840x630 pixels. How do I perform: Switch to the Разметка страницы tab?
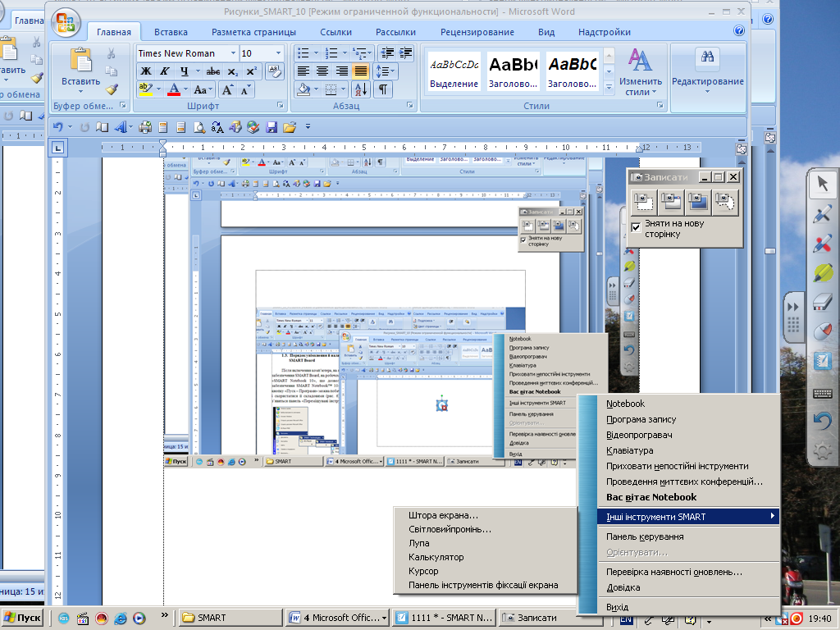[253, 32]
